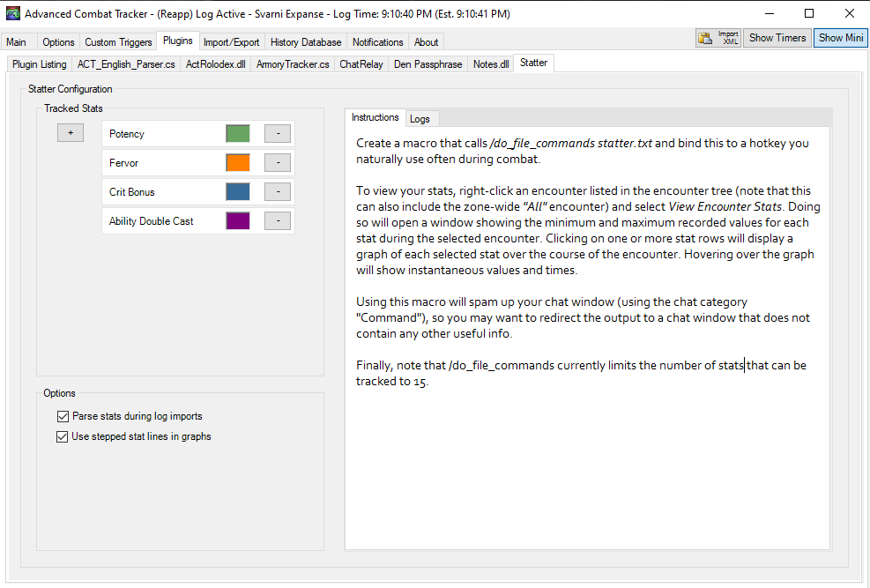Screen dimensions: 870x588
Task: Change the Potency color swatch
Action: pos(237,133)
